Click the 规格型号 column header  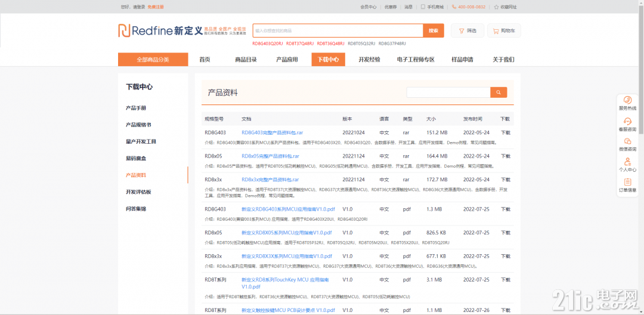pos(214,119)
